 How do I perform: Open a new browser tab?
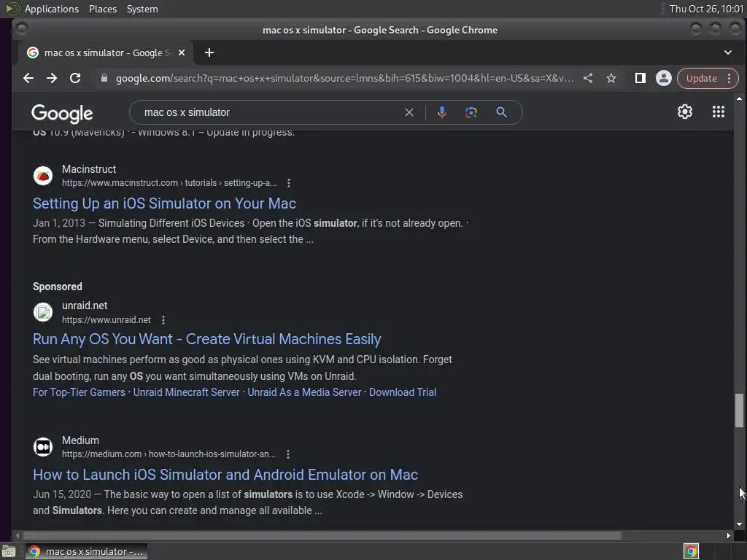coord(209,52)
